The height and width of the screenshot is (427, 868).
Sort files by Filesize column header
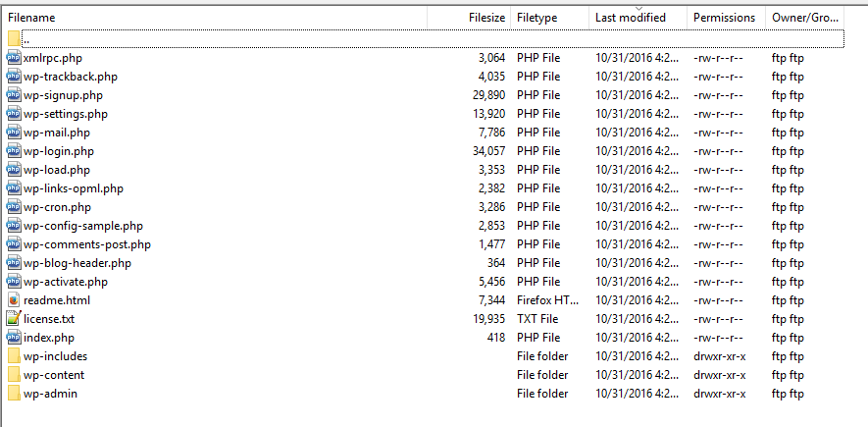coord(486,18)
